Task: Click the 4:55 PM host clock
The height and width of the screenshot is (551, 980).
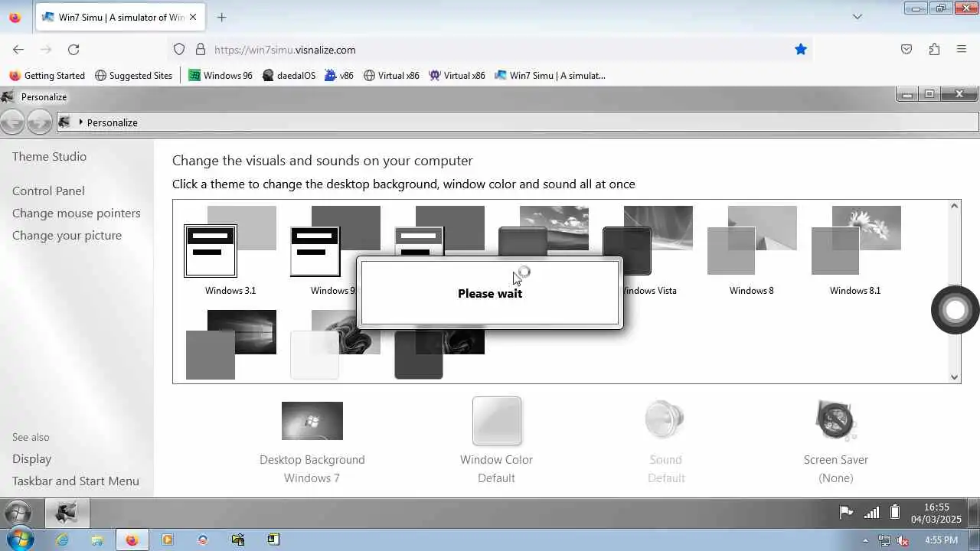Action: (x=941, y=540)
